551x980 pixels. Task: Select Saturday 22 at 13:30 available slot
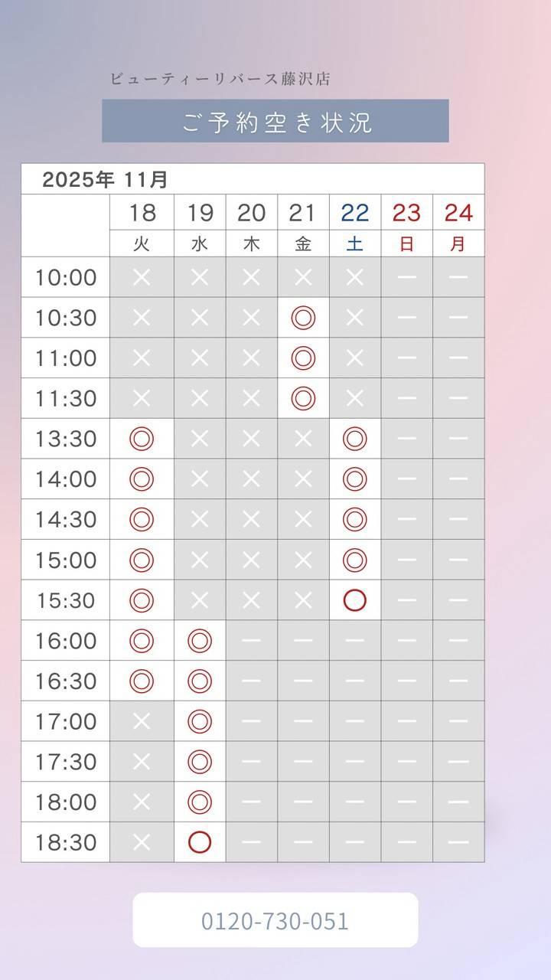(x=355, y=439)
